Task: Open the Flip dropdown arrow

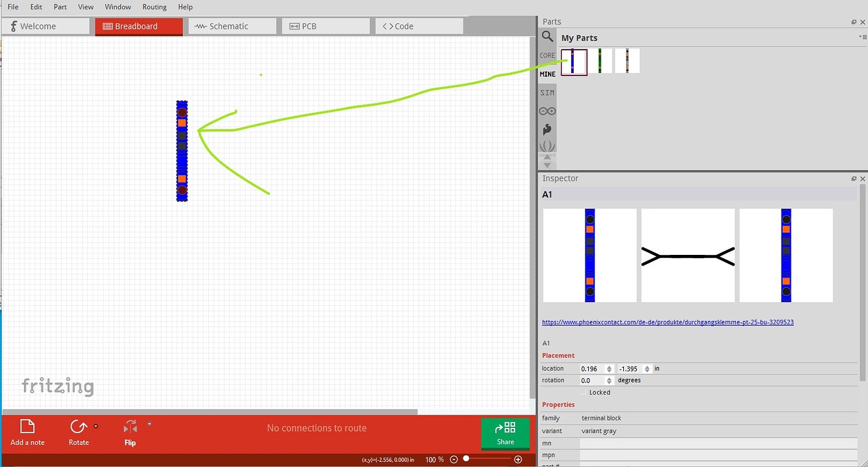Action: (x=149, y=424)
